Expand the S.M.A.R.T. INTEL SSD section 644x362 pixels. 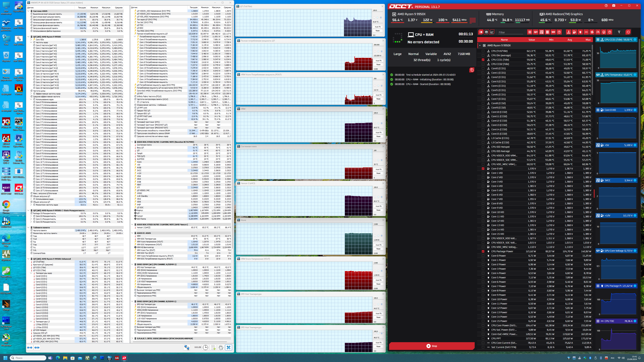coord(132,338)
